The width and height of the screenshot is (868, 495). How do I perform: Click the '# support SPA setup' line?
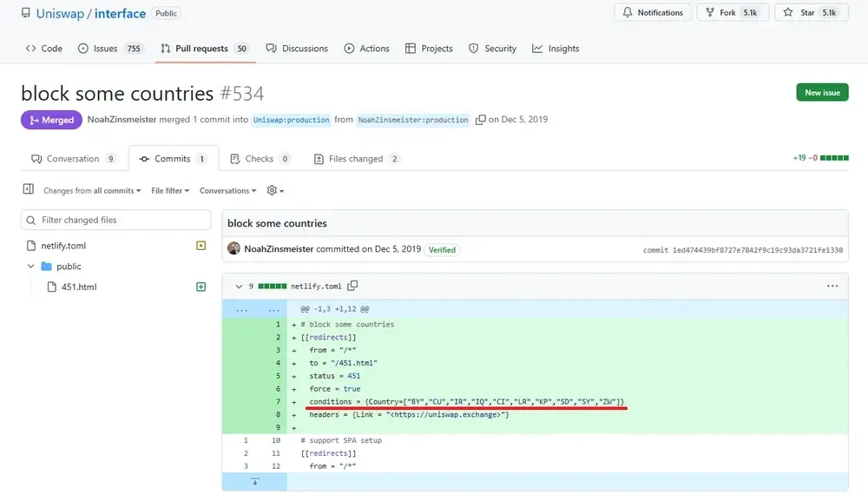[x=341, y=441]
